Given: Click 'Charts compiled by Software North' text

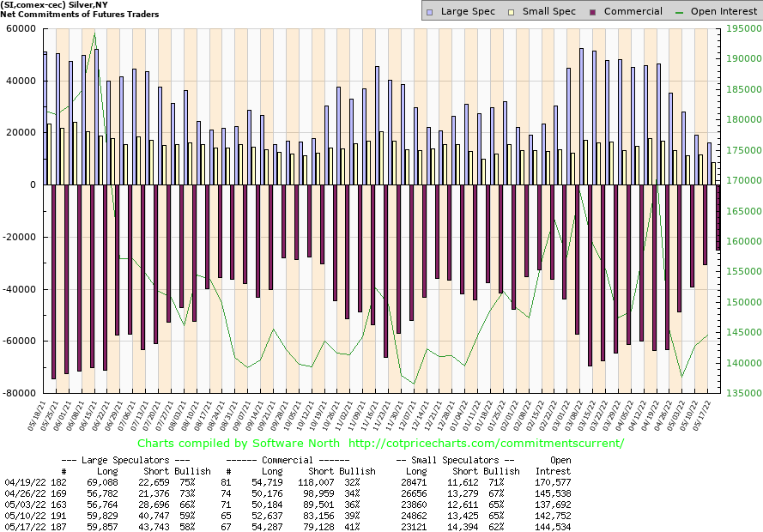Looking at the screenshot, I should tap(236, 444).
